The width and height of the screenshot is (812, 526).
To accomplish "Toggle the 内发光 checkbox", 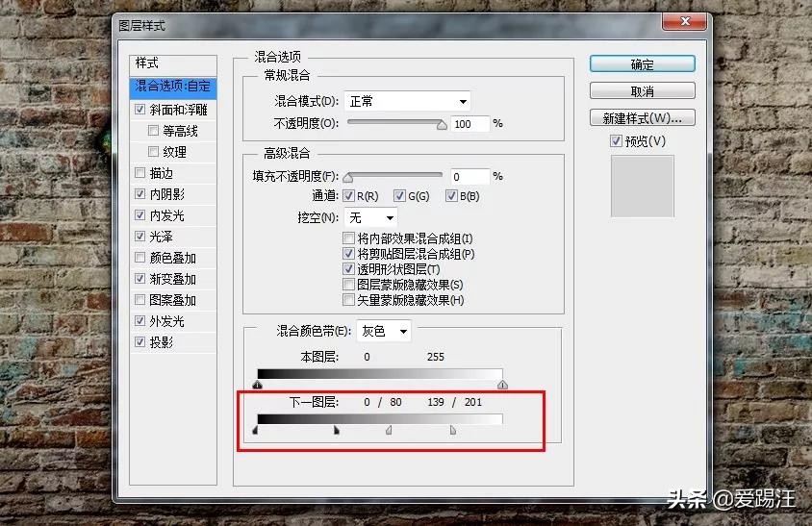I will point(140,215).
